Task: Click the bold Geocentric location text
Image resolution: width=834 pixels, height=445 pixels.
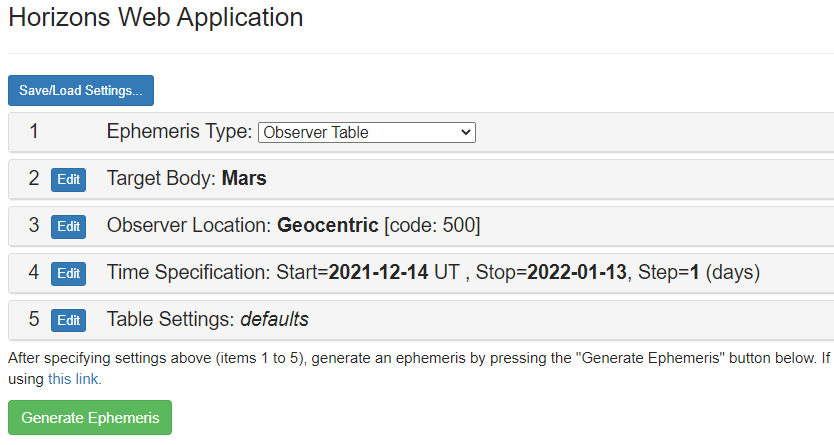Action: [x=328, y=226]
